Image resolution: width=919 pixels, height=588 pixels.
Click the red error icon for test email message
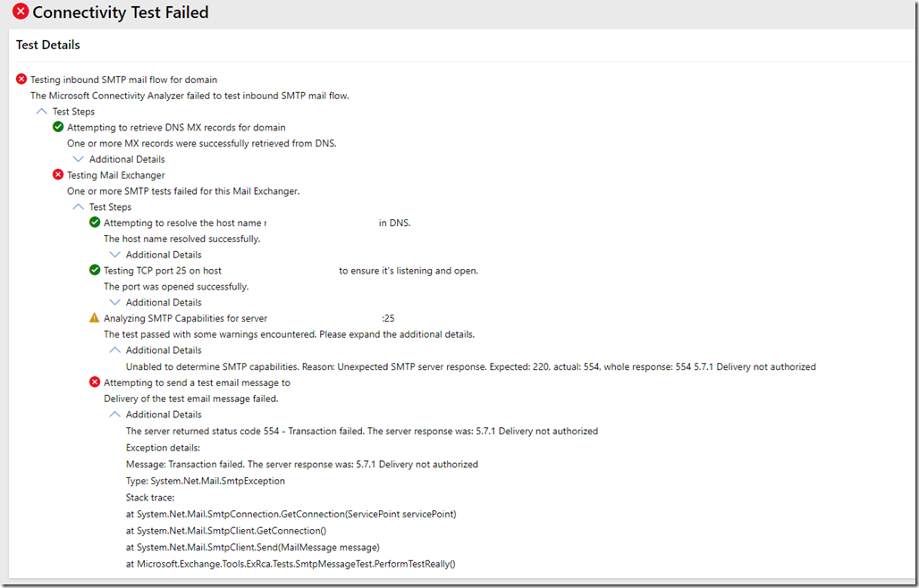[x=95, y=382]
